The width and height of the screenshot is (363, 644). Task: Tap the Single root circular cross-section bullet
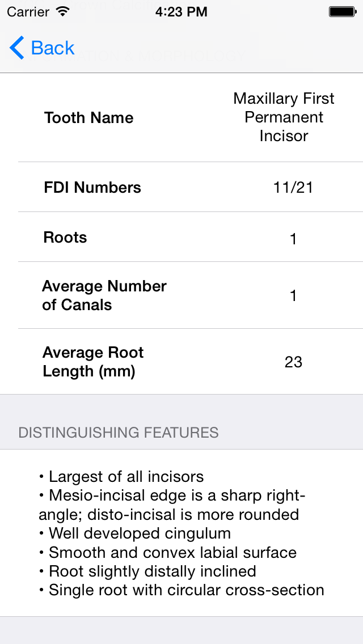pyautogui.click(x=181, y=590)
